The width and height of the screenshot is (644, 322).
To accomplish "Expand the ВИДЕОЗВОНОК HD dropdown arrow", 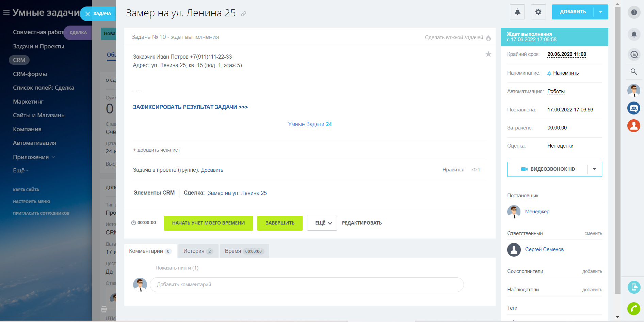I will click(594, 169).
